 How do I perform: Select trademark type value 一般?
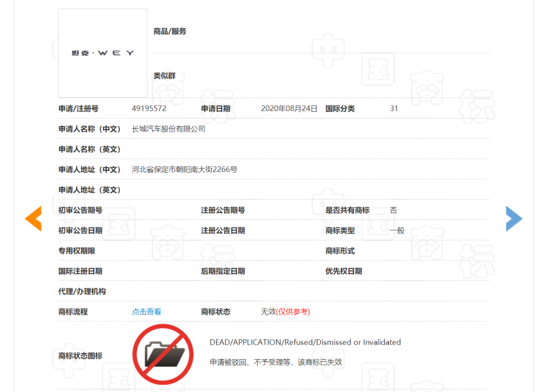tap(397, 230)
